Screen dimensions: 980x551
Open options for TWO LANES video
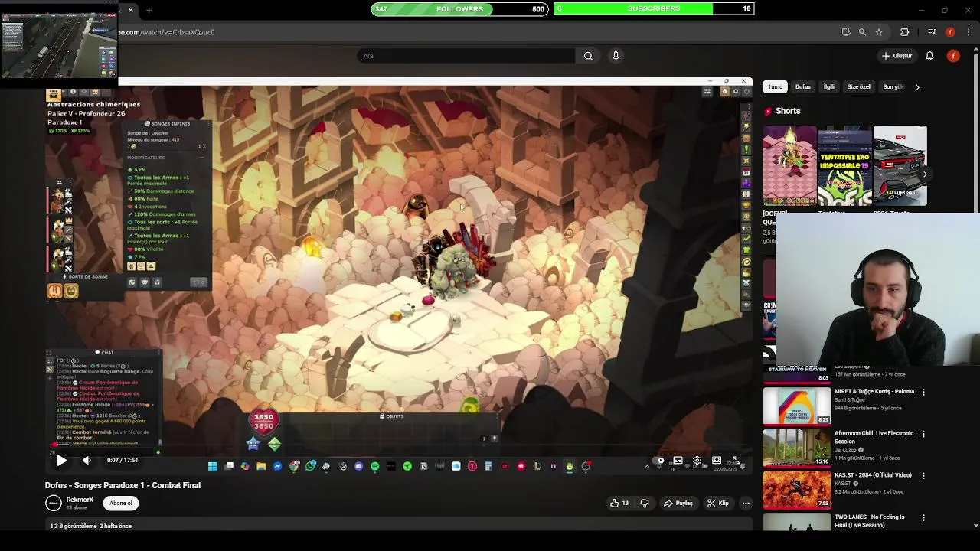tap(923, 518)
